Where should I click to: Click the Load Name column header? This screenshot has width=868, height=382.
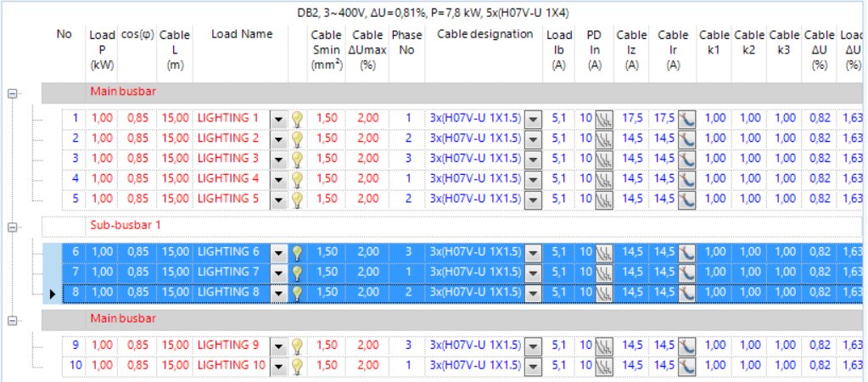243,35
